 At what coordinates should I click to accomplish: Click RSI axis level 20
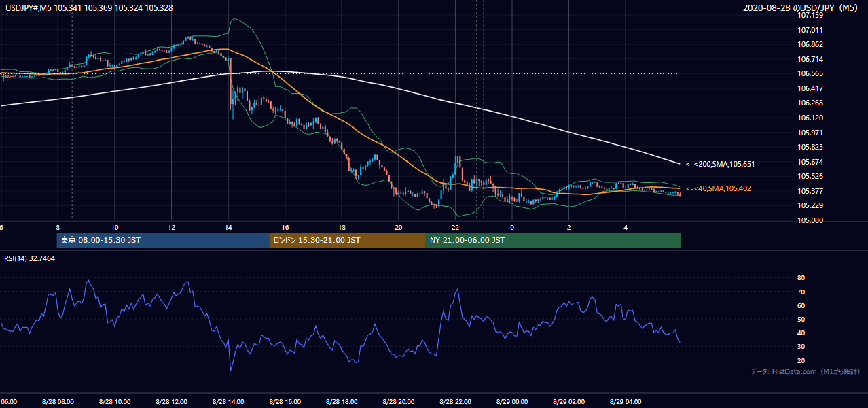point(801,360)
